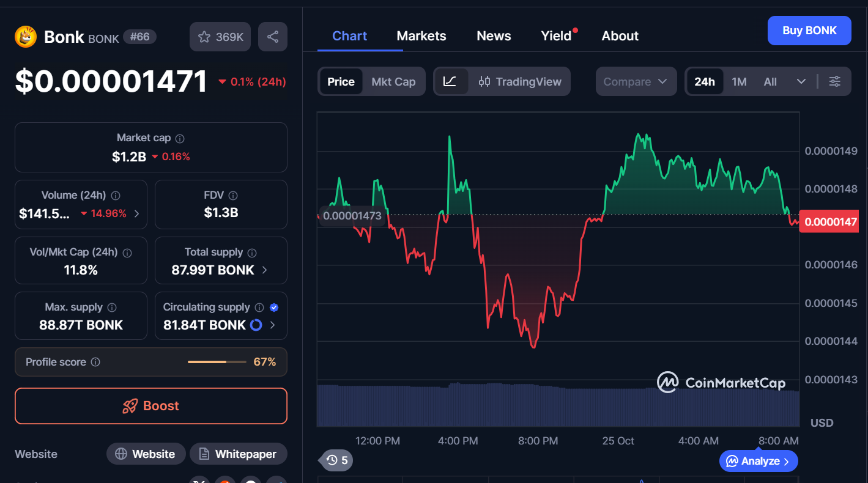868x483 pixels.
Task: Open the Compare dropdown
Action: [636, 81]
